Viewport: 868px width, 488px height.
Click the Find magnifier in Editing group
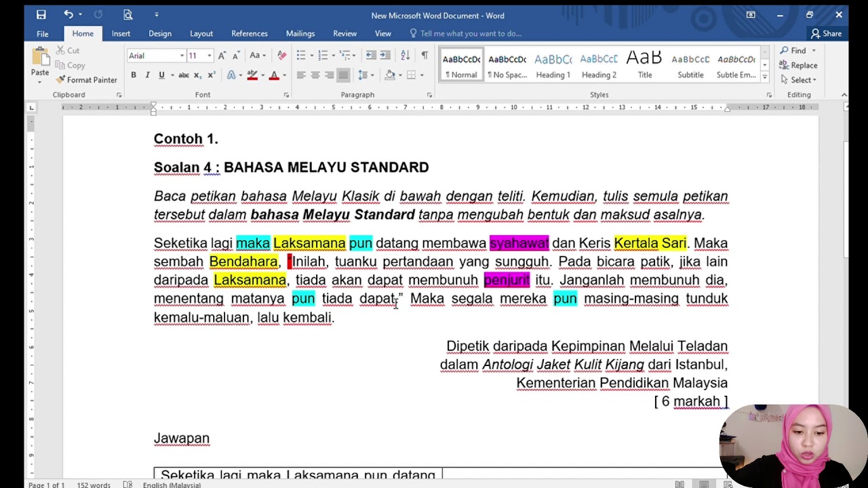coord(785,51)
